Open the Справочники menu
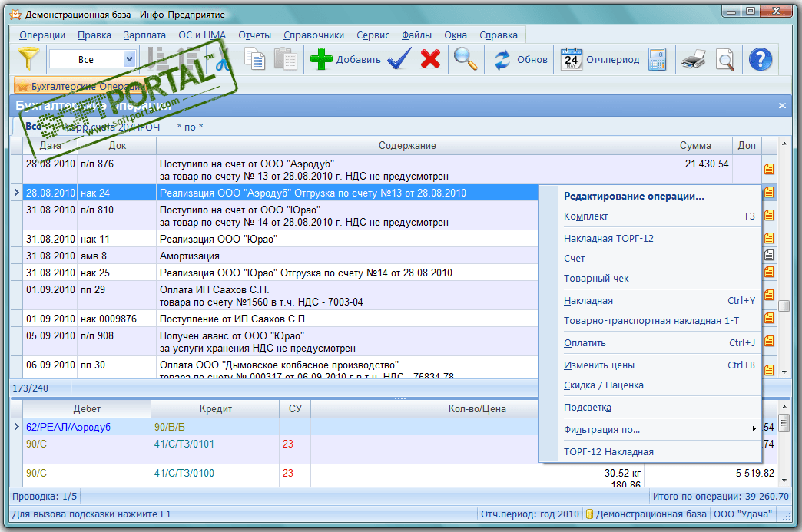 click(313, 35)
